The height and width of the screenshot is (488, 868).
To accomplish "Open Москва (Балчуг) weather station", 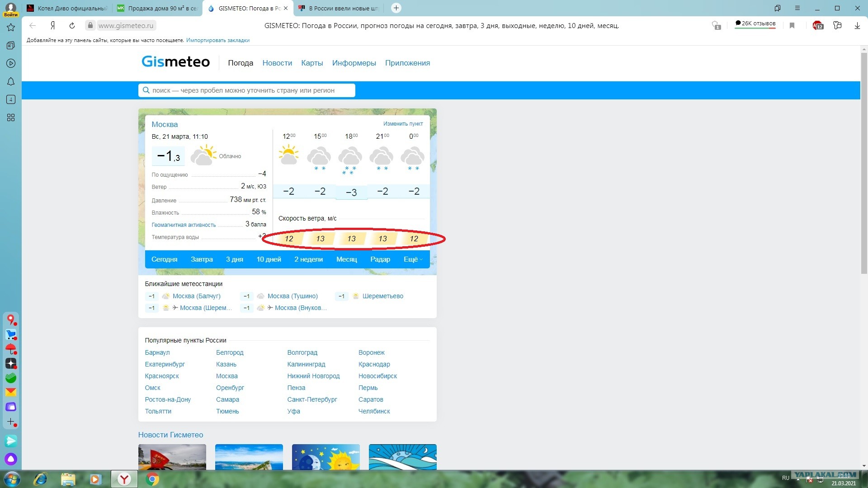I will [x=197, y=296].
